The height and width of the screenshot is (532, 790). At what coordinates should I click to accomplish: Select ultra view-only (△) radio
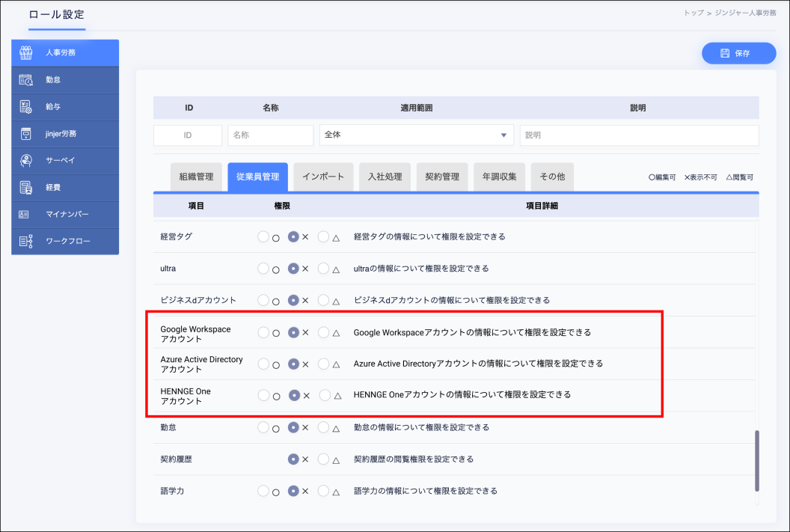[323, 269]
